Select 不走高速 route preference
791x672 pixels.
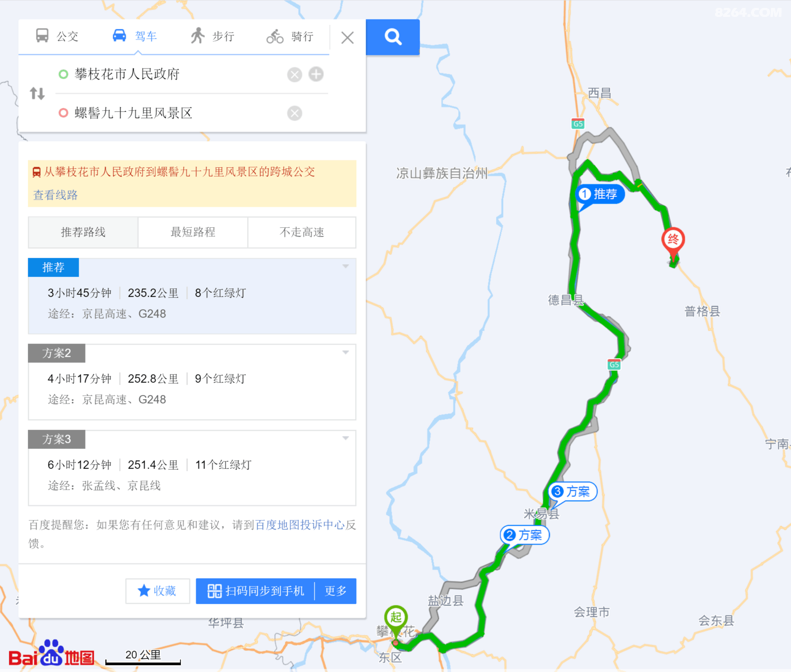(x=302, y=232)
